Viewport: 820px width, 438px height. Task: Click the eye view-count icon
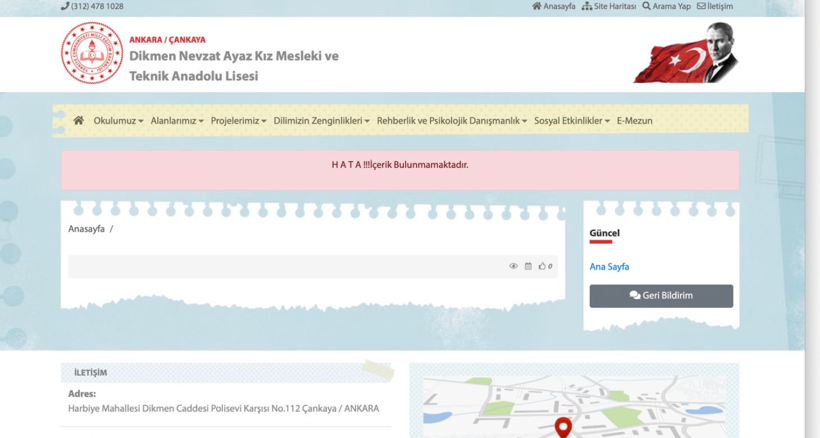[x=513, y=266]
